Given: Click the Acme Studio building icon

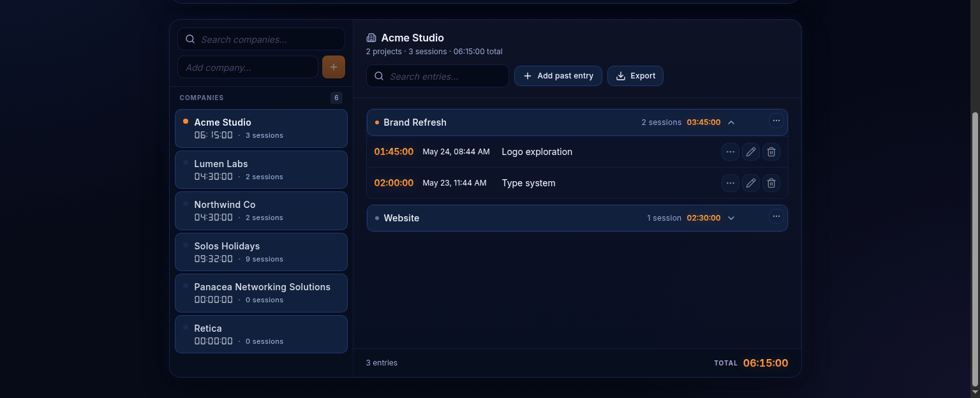Looking at the screenshot, I should tap(371, 38).
